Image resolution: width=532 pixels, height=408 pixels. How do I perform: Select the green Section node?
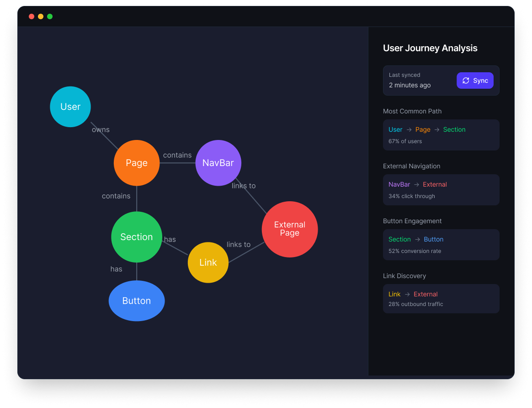point(137,237)
